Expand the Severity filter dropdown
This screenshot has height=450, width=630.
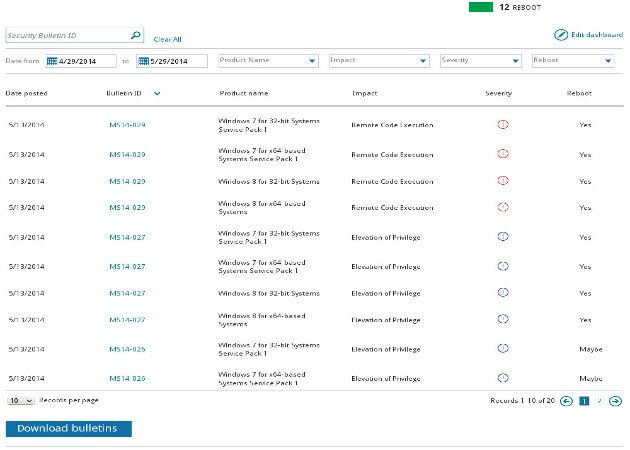(515, 61)
